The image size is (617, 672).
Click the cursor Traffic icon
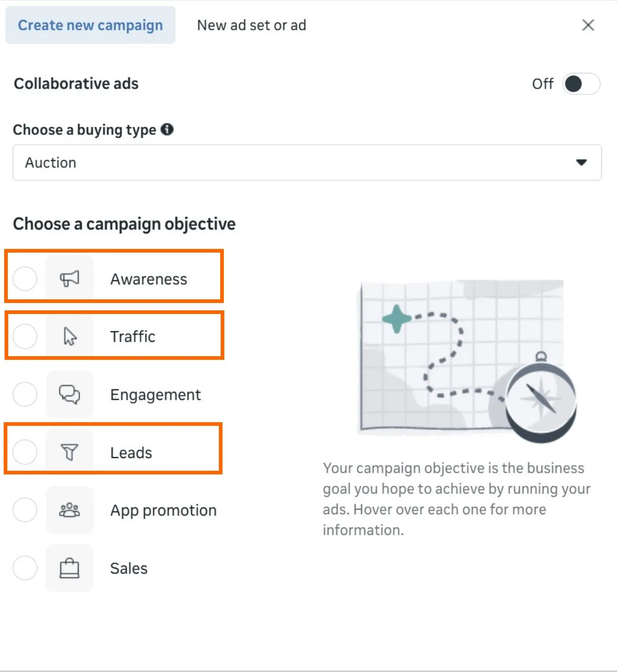click(70, 336)
